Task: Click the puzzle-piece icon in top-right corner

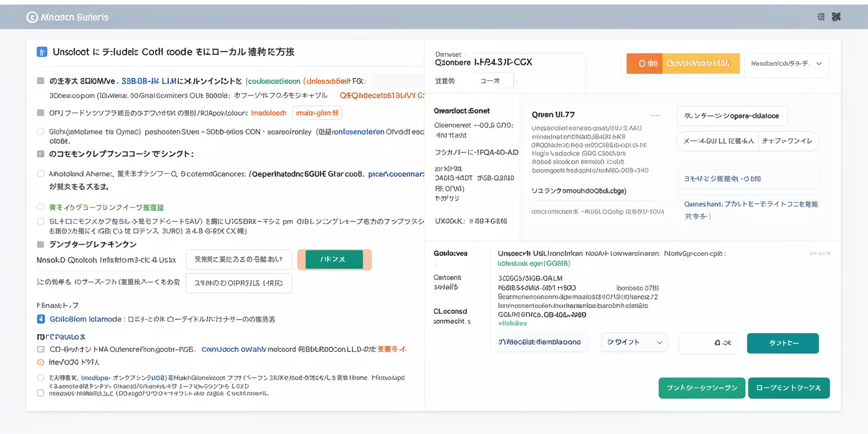Action: coord(836,17)
